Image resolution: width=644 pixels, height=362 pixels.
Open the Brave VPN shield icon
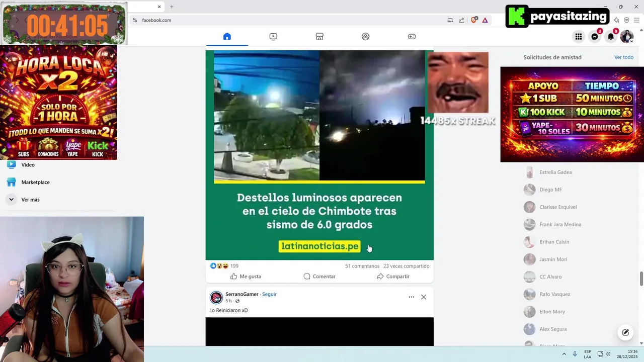tap(626, 20)
